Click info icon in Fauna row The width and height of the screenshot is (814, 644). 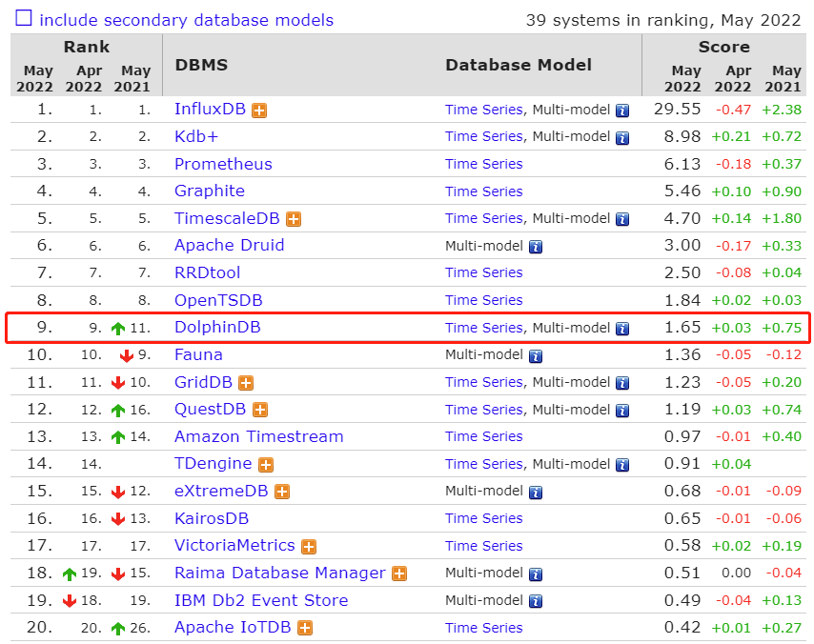pyautogui.click(x=536, y=356)
